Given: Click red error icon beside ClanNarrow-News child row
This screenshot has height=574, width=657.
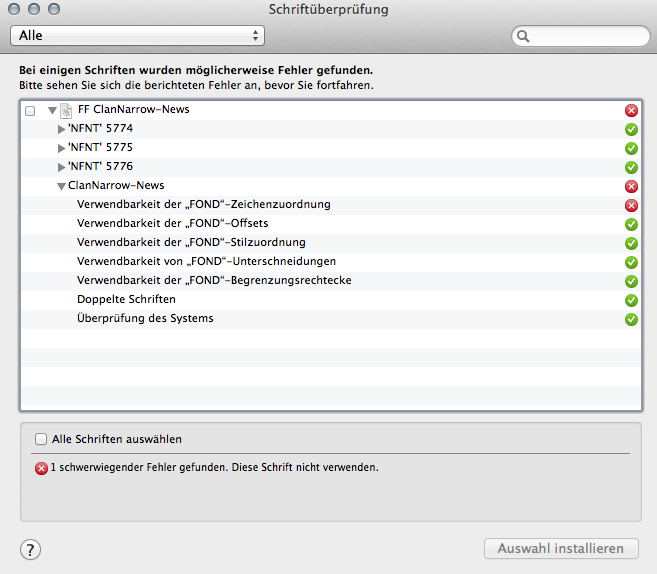Looking at the screenshot, I should click(631, 186).
